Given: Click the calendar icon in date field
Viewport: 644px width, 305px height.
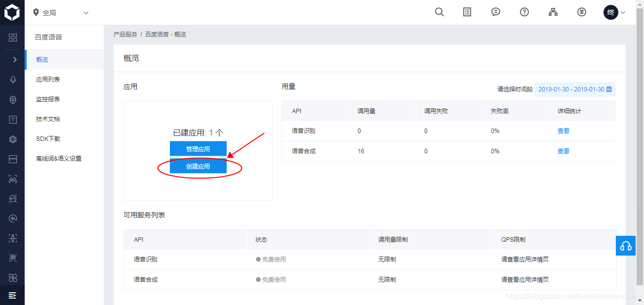Looking at the screenshot, I should [x=609, y=89].
